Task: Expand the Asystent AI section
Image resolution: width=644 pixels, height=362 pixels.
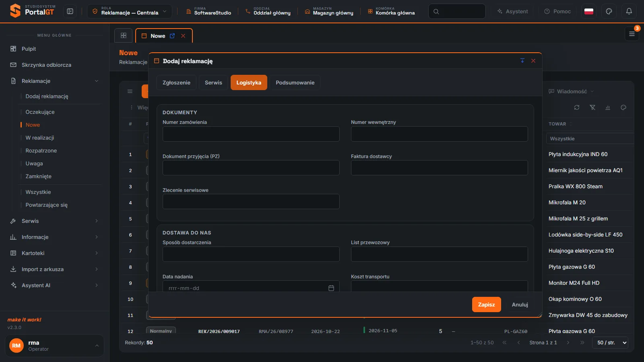Action: [54, 285]
